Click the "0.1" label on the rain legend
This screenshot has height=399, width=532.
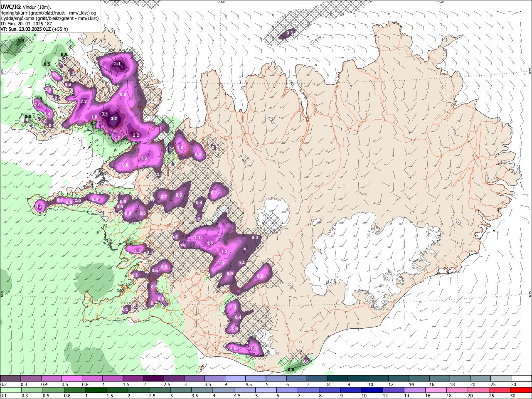pos(3,396)
